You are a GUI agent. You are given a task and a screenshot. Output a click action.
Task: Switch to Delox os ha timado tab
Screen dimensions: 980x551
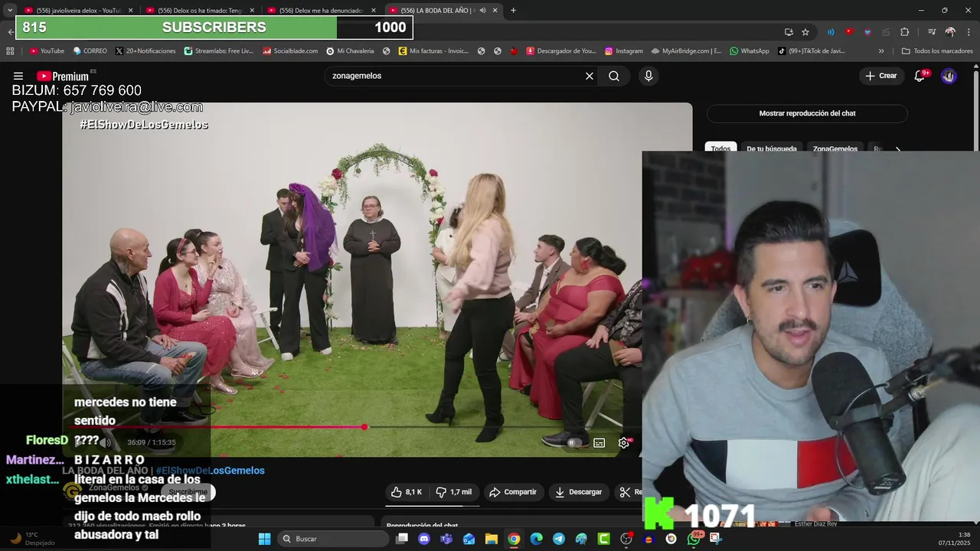203,11
